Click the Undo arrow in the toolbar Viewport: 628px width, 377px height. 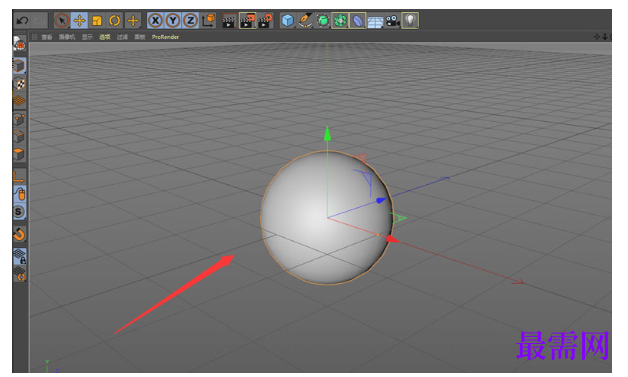22,20
